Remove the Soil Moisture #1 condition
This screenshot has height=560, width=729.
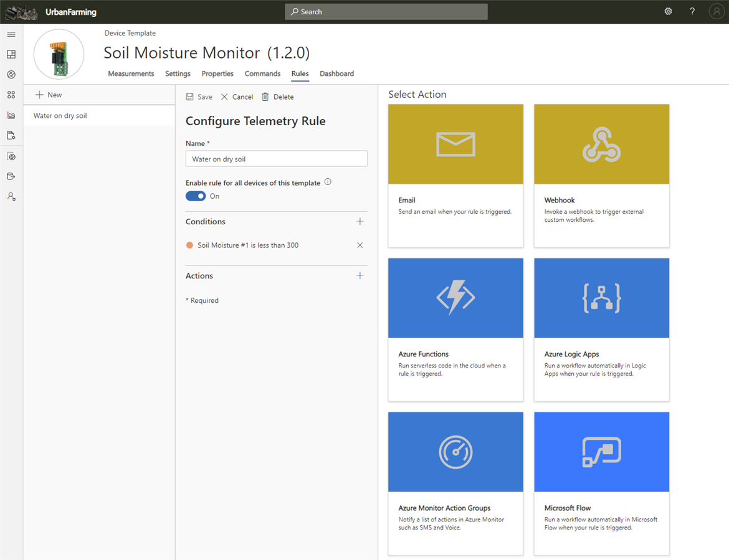360,245
